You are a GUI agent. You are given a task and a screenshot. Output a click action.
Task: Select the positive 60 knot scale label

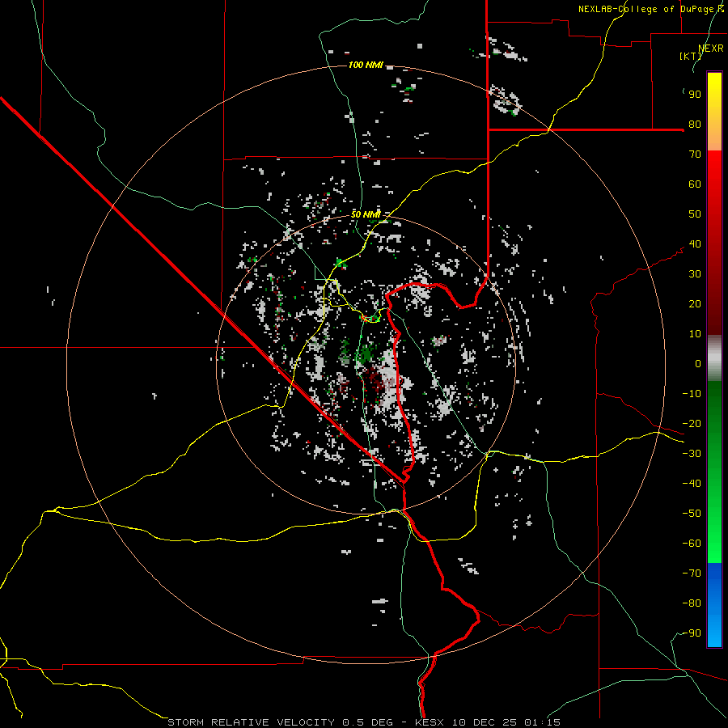(695, 184)
